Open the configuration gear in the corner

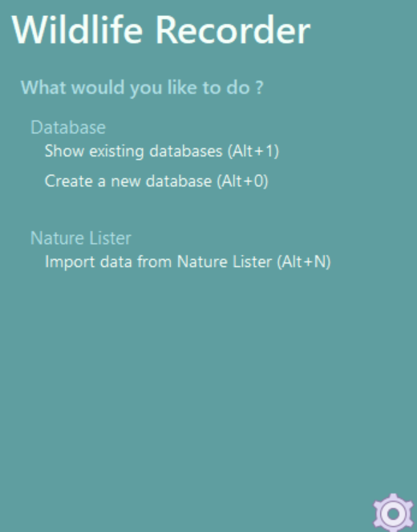(393, 514)
